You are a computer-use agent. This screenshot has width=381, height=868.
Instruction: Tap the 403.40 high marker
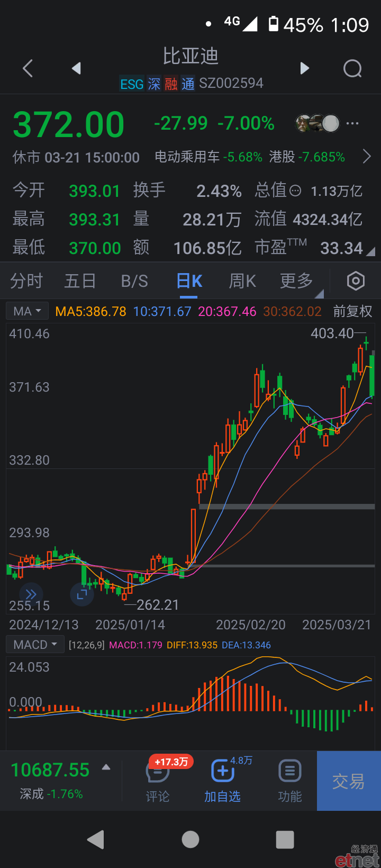(332, 333)
